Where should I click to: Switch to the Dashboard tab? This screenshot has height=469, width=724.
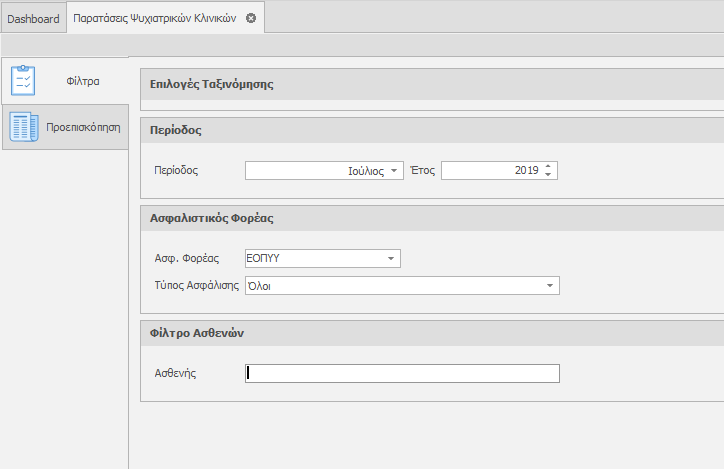[33, 18]
